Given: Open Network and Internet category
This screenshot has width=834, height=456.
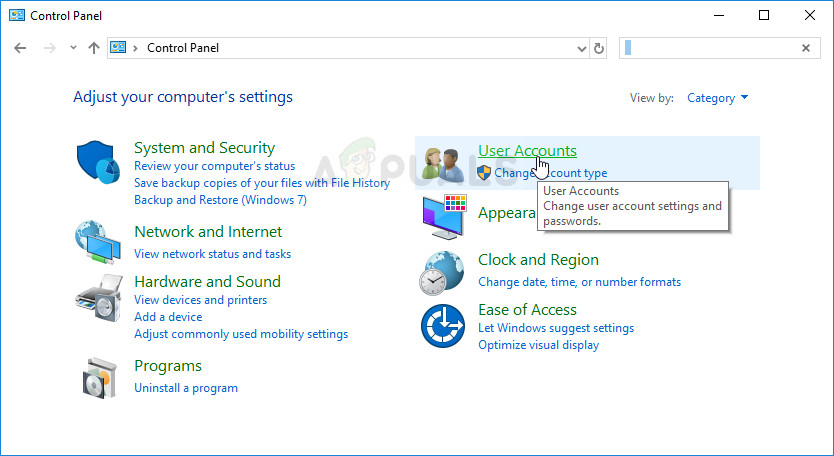Looking at the screenshot, I should click(x=208, y=231).
